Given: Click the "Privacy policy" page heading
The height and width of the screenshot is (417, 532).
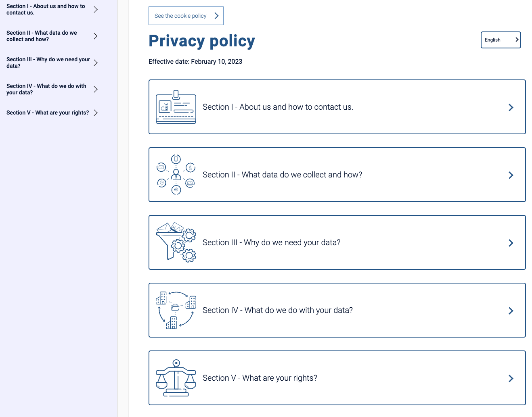Looking at the screenshot, I should (x=201, y=41).
